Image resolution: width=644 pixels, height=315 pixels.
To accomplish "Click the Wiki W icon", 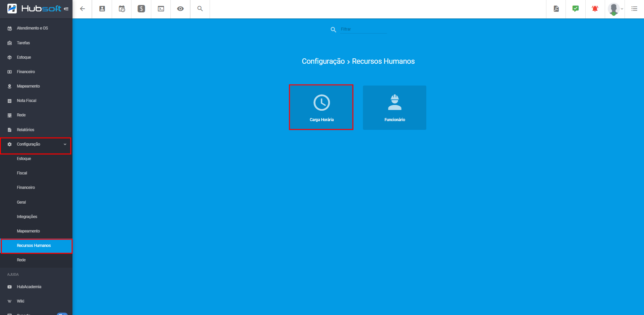I will (x=9, y=301).
